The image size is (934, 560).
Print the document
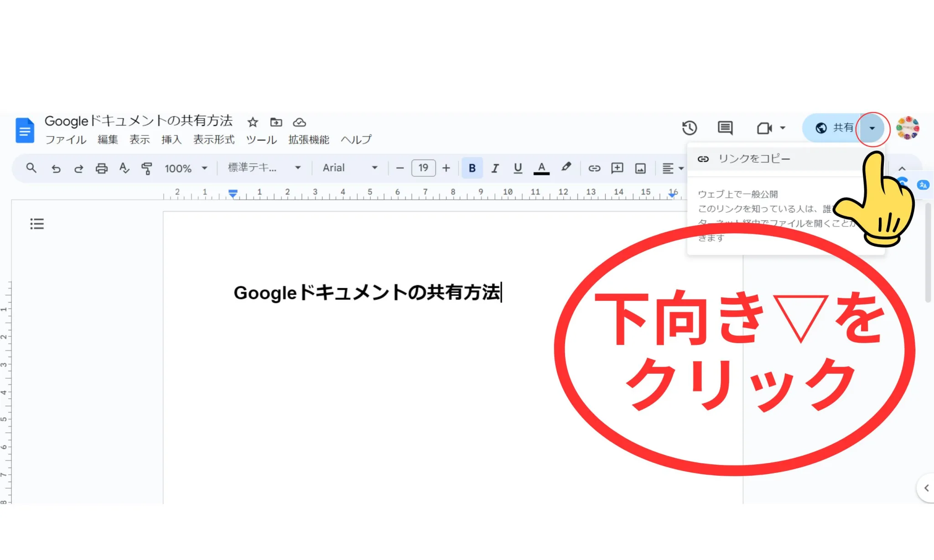click(101, 169)
